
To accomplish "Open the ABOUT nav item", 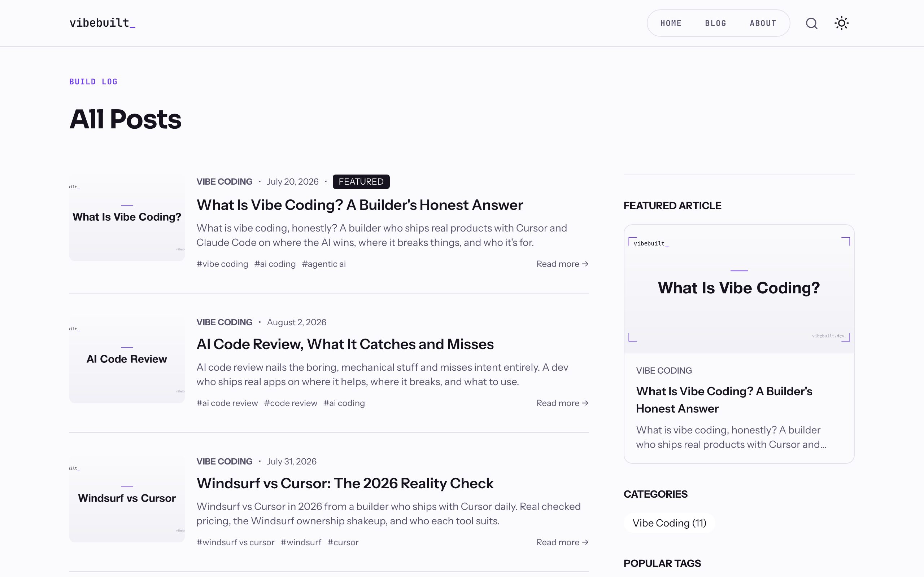I will [763, 23].
